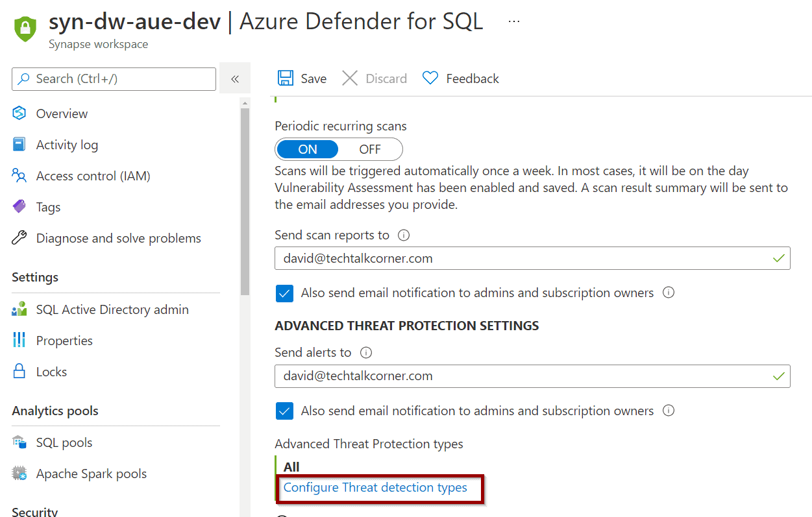Open the Activity log page

(67, 145)
